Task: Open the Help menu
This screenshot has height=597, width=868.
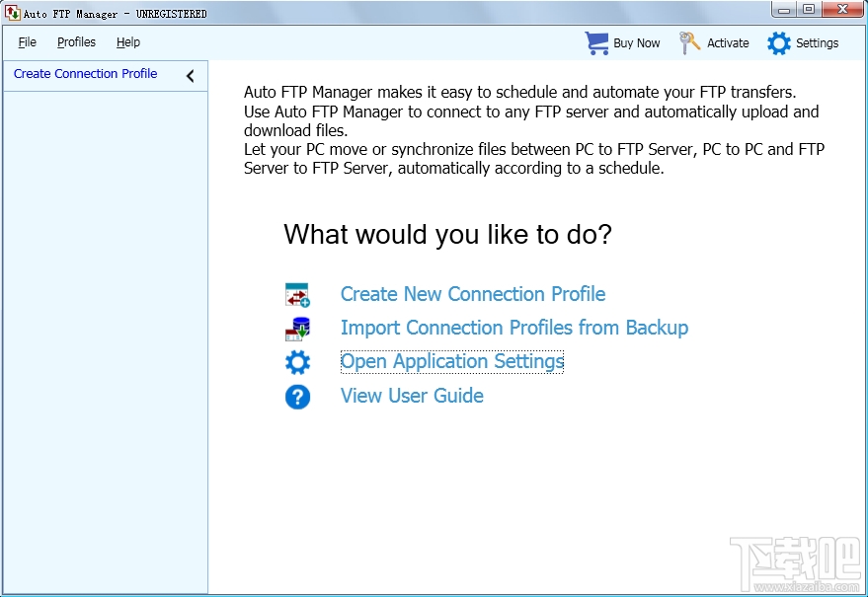Action: tap(127, 42)
